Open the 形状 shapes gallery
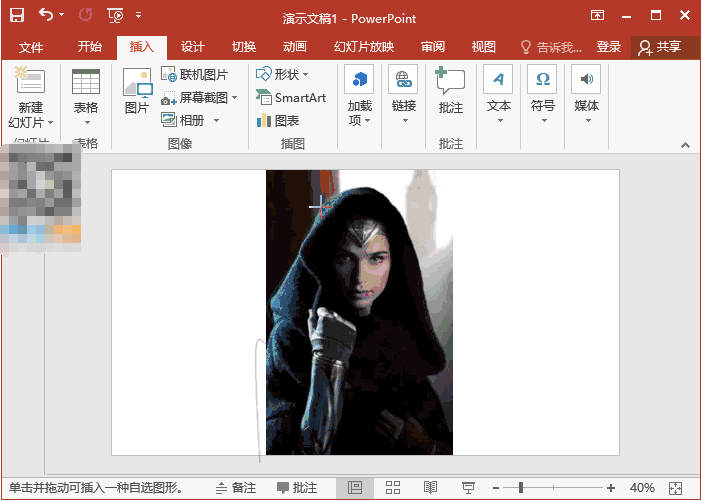Image resolution: width=702 pixels, height=500 pixels. click(282, 74)
